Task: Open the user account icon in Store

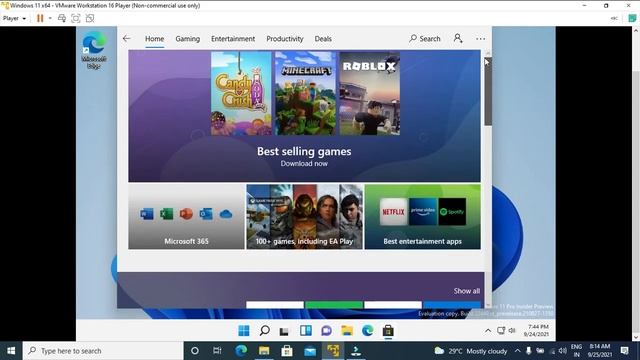Action: coord(458,38)
